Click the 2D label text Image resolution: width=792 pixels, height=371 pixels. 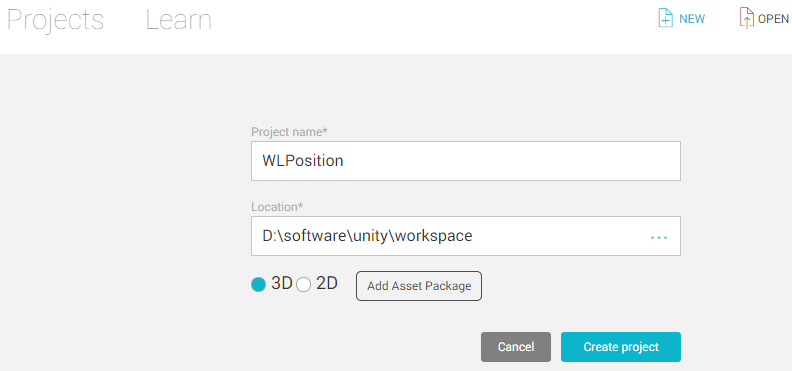click(x=327, y=284)
